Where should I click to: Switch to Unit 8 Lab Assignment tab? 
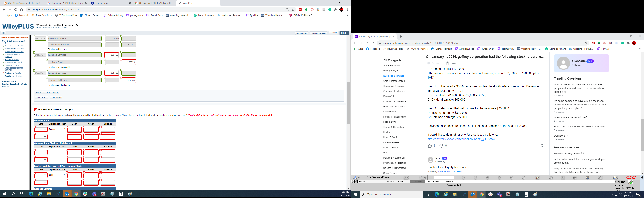click(23, 3)
